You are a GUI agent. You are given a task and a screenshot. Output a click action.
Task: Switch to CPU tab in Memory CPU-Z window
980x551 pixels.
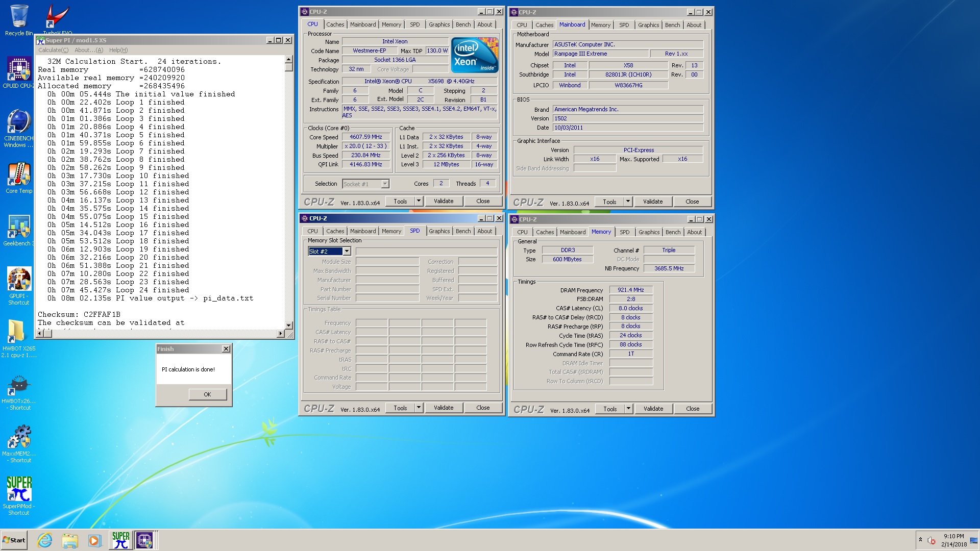[x=523, y=232]
